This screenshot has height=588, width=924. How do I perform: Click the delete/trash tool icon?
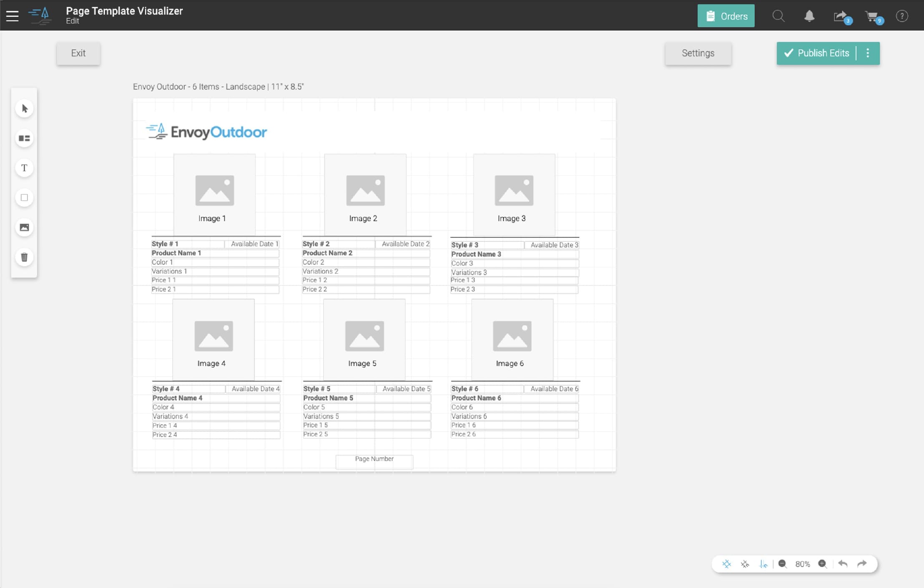(x=24, y=256)
